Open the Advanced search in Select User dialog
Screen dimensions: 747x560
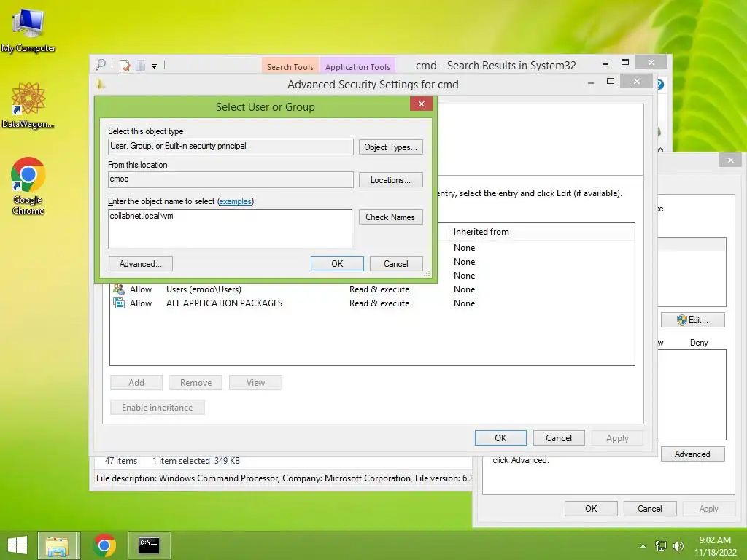click(141, 264)
